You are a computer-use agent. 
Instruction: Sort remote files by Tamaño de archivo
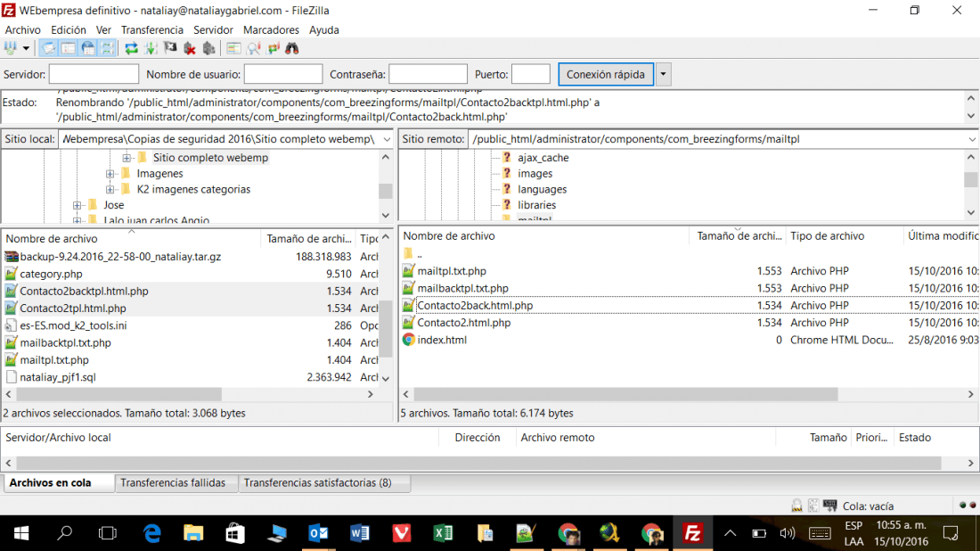coord(738,235)
